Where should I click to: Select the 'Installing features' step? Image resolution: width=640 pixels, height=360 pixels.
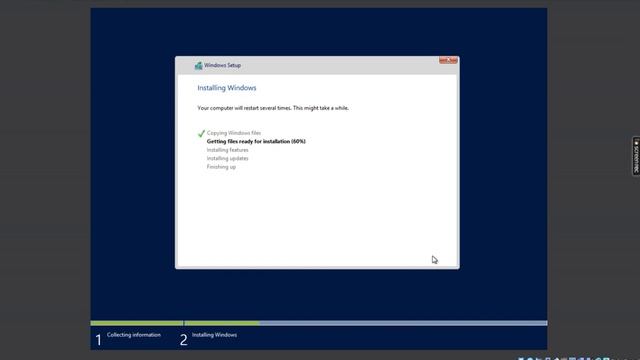tap(227, 150)
